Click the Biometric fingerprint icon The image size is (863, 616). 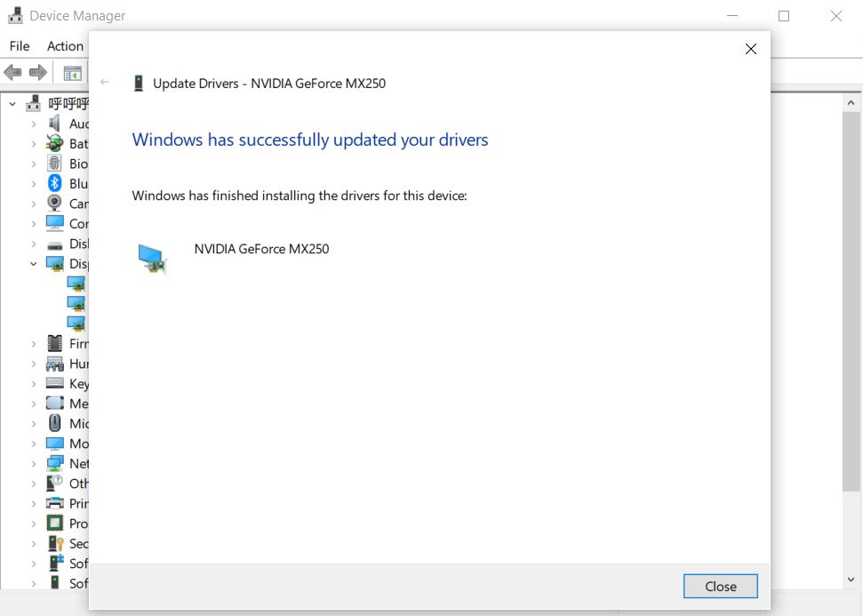point(54,164)
